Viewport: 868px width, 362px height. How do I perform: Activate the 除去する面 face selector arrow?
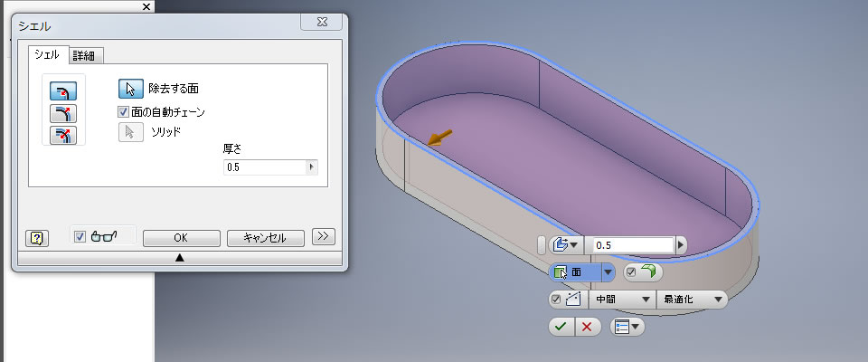tap(131, 89)
